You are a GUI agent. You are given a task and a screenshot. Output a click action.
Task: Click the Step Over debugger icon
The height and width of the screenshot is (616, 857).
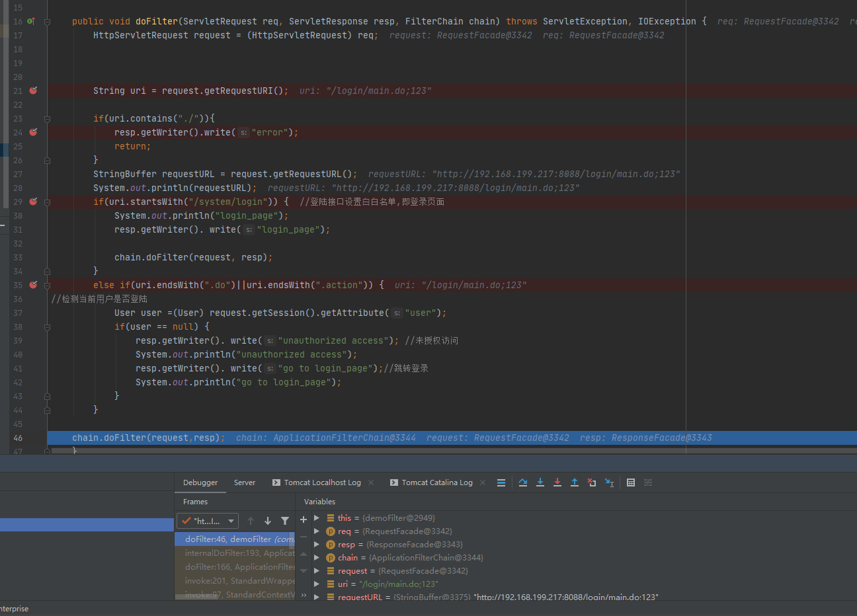point(523,482)
